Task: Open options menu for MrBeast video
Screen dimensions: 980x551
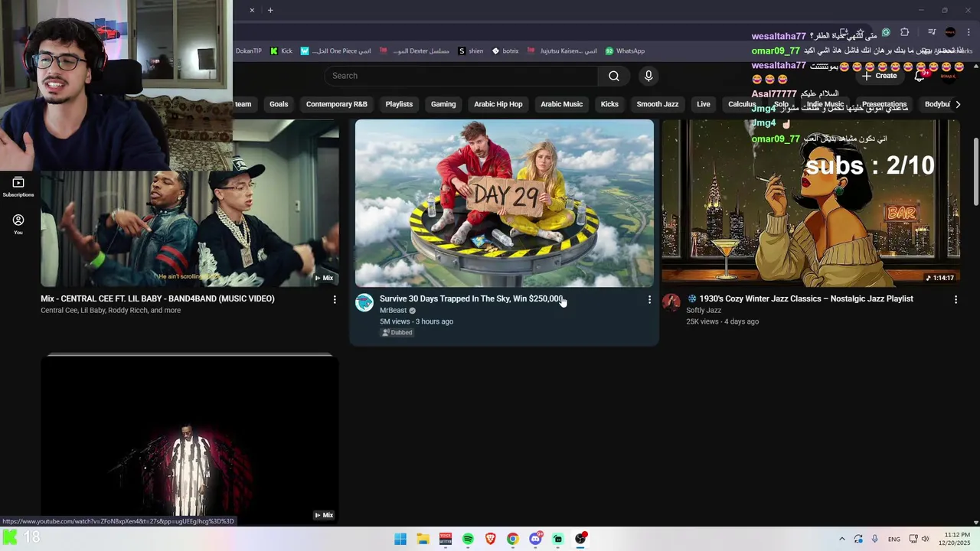Action: click(649, 300)
